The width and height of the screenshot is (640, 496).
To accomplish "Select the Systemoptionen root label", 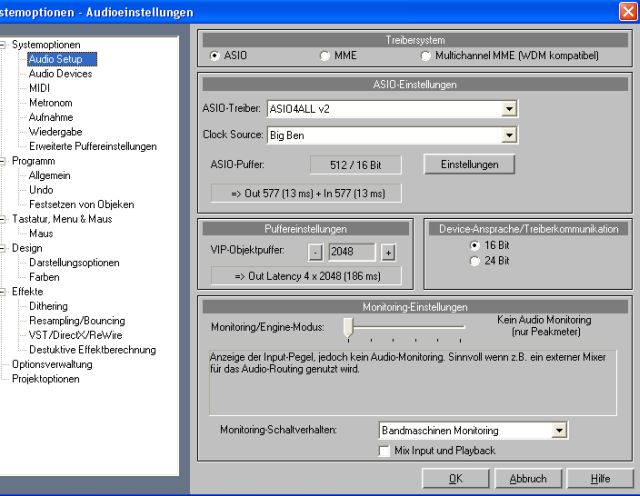I will (46, 44).
